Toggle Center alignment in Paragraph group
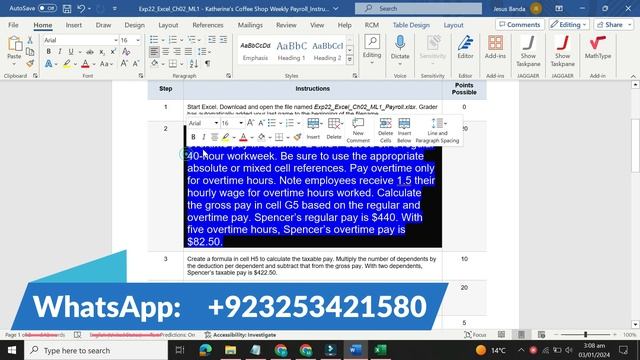Image resolution: width=640 pixels, height=360 pixels. tap(165, 52)
